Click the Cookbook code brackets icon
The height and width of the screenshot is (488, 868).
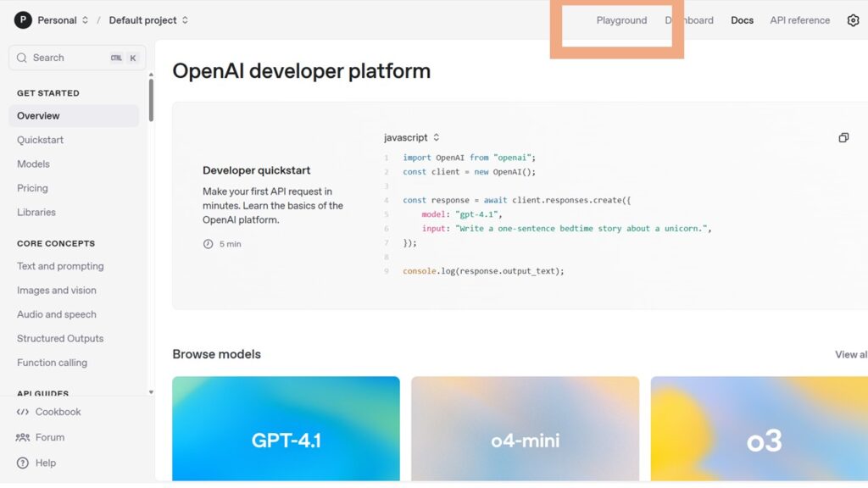click(x=22, y=412)
